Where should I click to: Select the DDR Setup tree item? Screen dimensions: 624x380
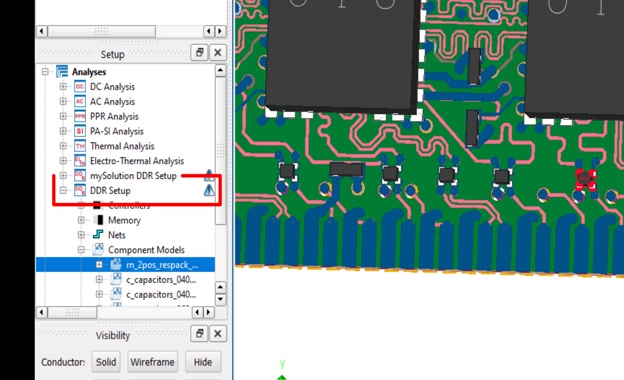pos(110,191)
